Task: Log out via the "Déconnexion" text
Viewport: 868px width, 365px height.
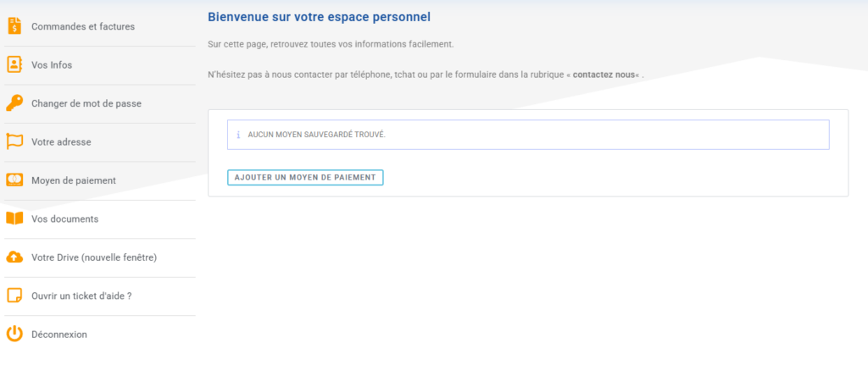Action: pos(59,335)
